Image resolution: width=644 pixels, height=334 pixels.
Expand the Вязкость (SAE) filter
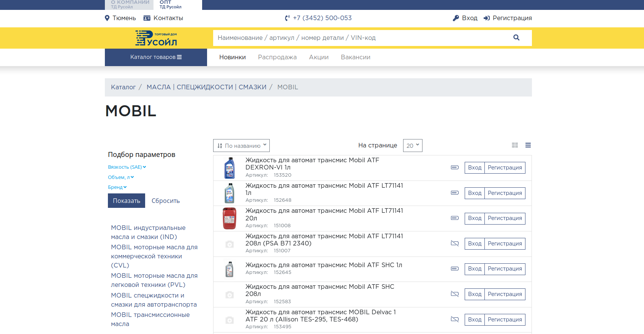pos(127,167)
